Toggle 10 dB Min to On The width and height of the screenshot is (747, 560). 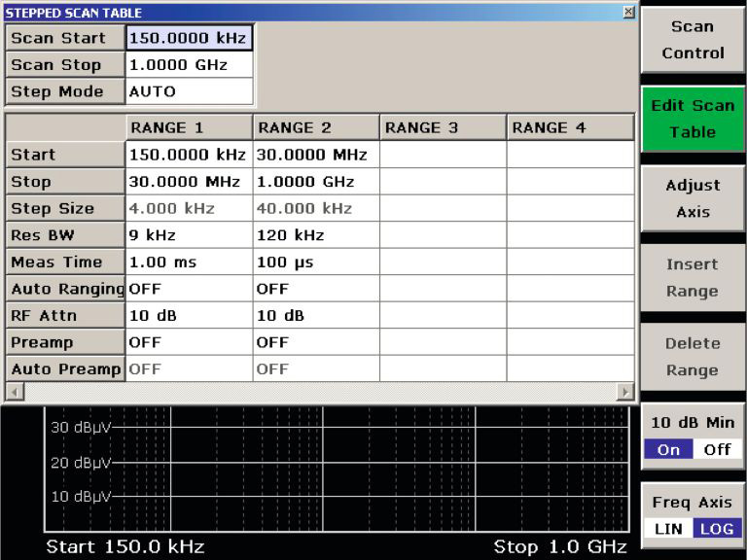(668, 449)
